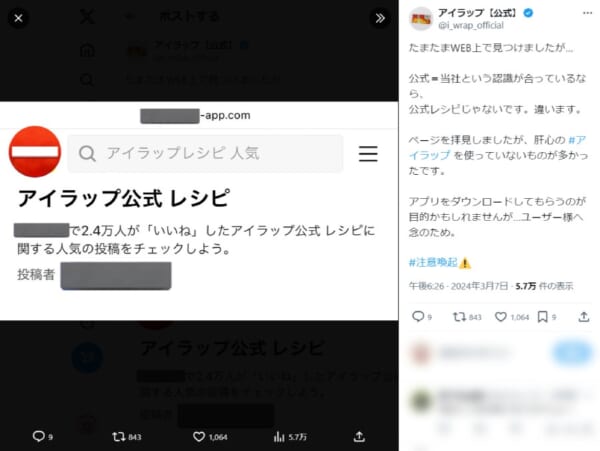Click the dimmed X logo in the background
Image resolution: width=600 pixels, height=451 pixels.
point(88,16)
